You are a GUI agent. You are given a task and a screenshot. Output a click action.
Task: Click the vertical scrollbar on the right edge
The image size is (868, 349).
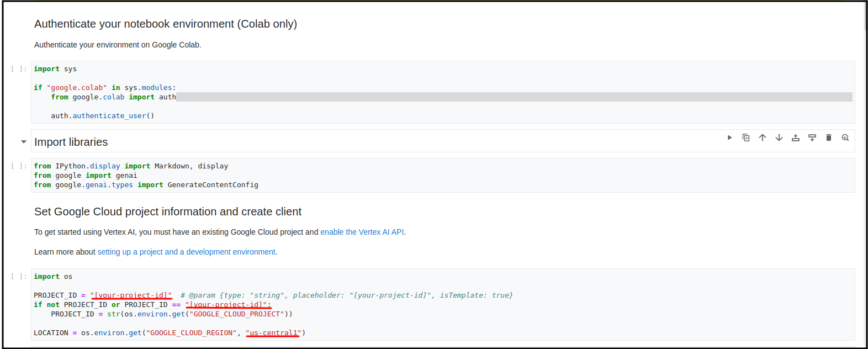coord(865,17)
